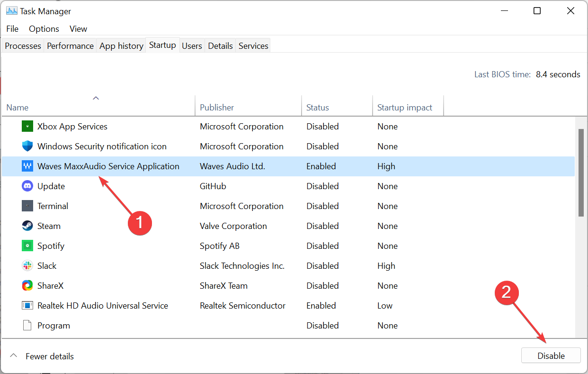
Task: Switch to the Performance tab
Action: tap(70, 46)
